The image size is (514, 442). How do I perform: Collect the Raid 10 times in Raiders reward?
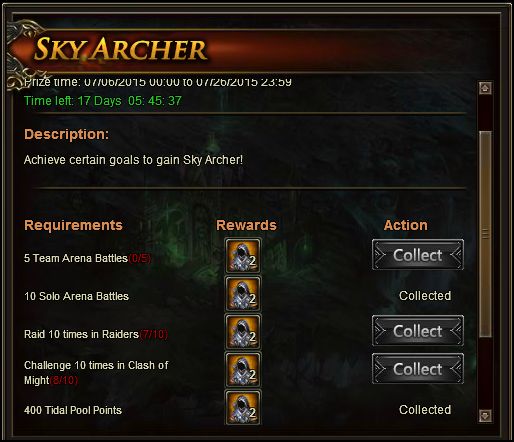click(418, 331)
